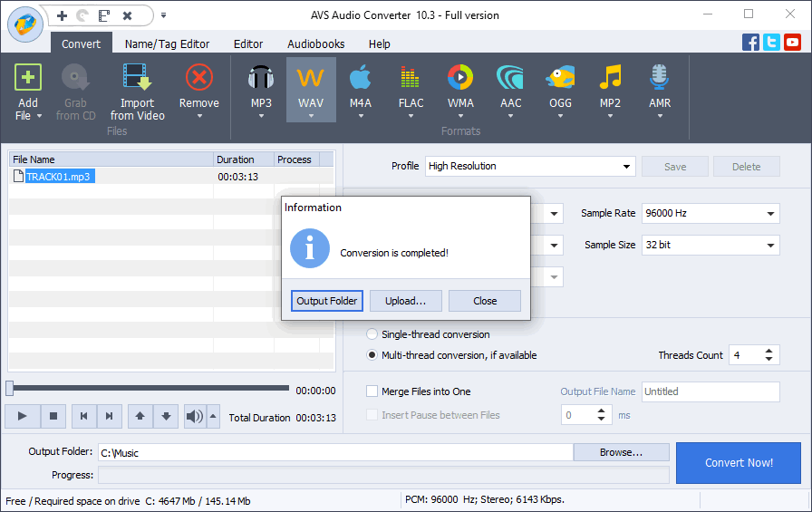
Task: Increase Threads Count value
Action: pos(769,351)
